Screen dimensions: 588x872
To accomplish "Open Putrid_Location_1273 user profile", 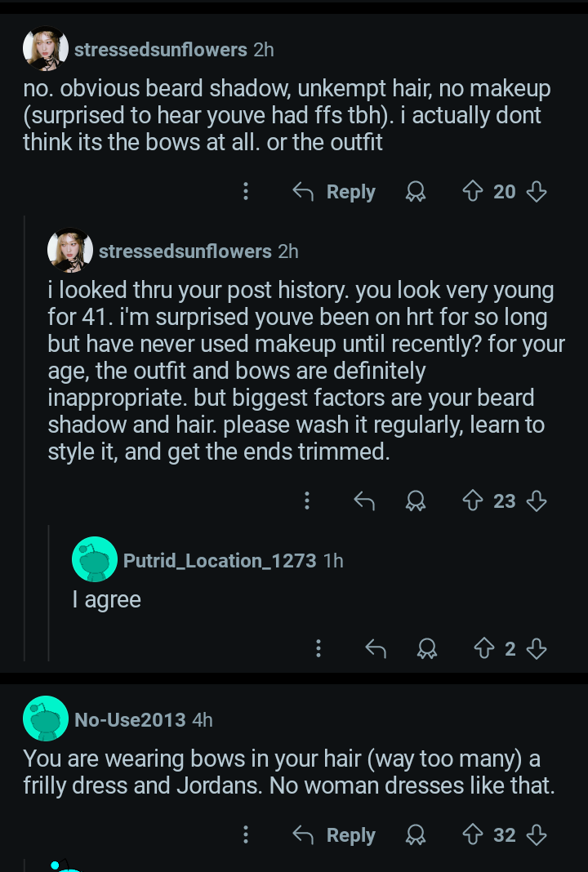I will tap(219, 560).
